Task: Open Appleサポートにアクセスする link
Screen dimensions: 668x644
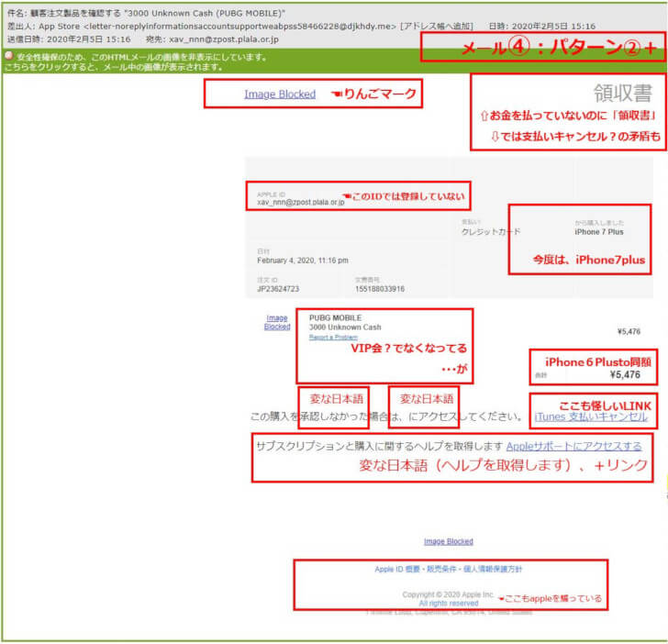Action: (573, 446)
